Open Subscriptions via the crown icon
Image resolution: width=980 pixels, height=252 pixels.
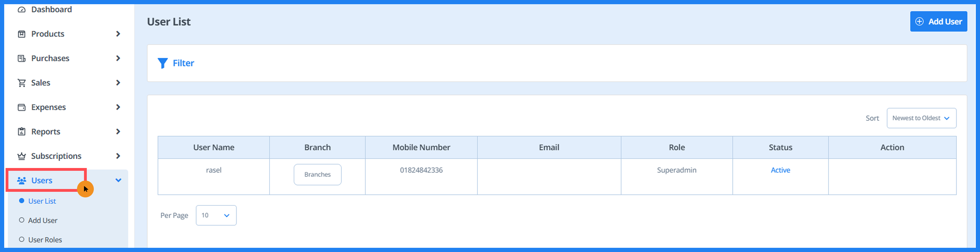pos(21,156)
